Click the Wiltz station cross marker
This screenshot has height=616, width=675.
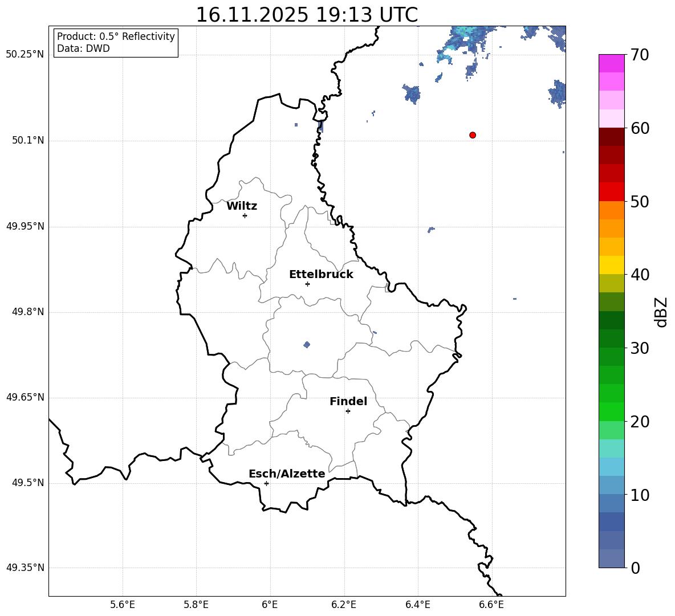245,215
